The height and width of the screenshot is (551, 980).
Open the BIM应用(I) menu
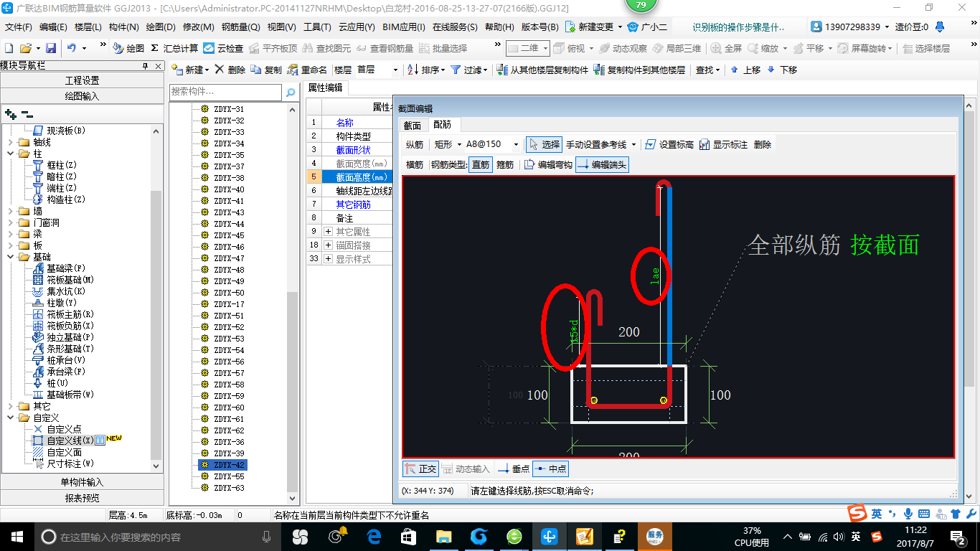click(x=404, y=27)
